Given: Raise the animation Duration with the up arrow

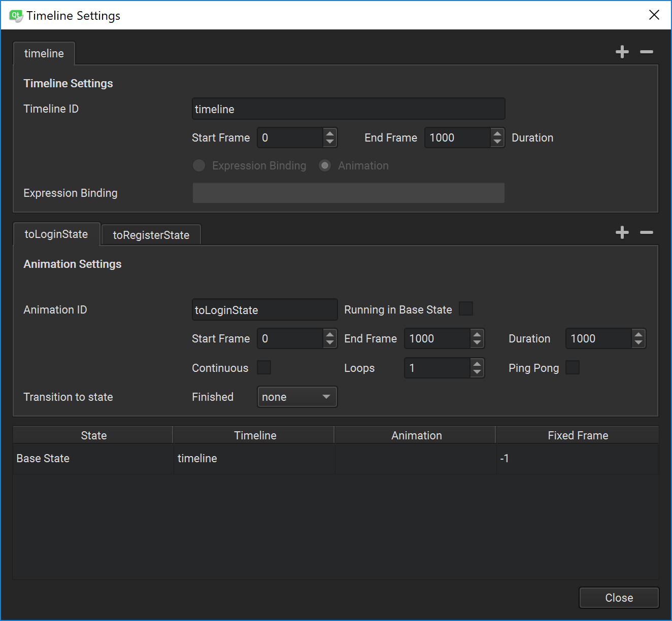Looking at the screenshot, I should 638,335.
